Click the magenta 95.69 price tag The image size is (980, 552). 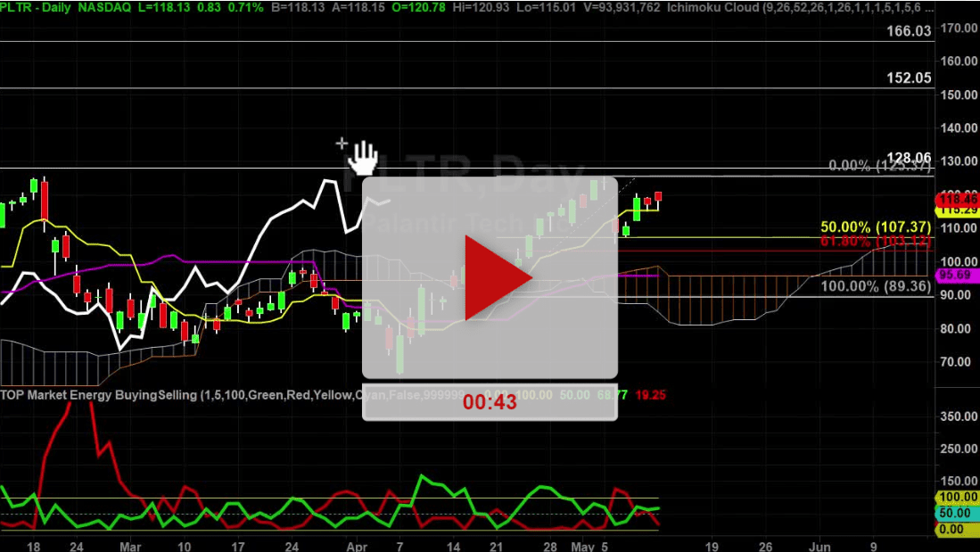(956, 275)
